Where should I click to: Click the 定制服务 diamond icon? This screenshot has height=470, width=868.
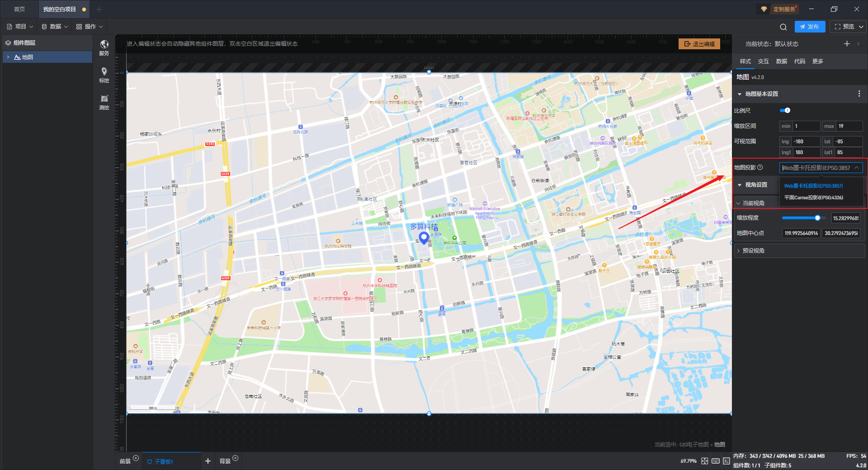click(764, 9)
